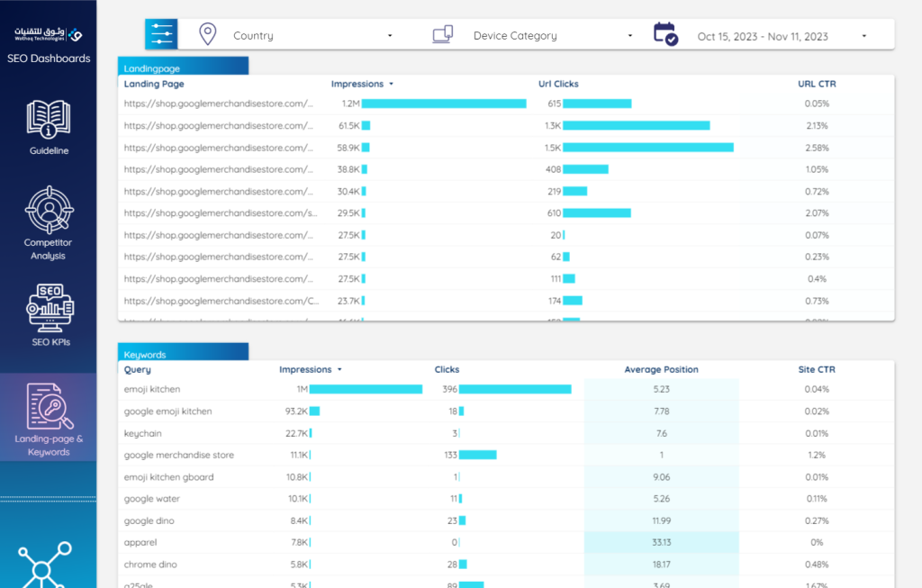Open the date range picker dropdown

click(x=781, y=37)
